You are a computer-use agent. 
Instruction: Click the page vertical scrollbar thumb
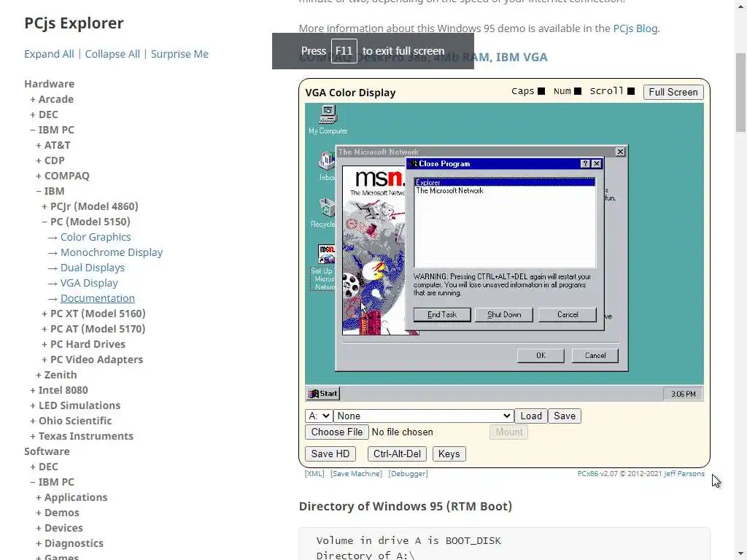coord(741,92)
